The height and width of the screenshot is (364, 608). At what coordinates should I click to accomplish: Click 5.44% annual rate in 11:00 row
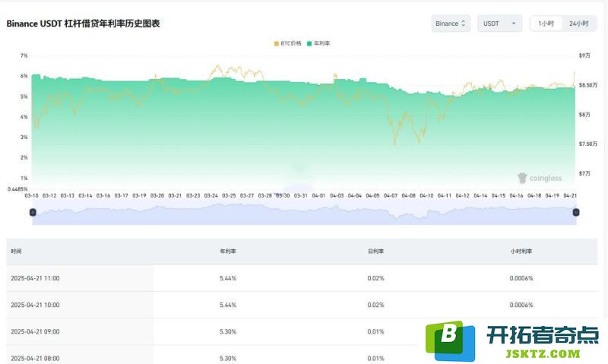point(227,278)
